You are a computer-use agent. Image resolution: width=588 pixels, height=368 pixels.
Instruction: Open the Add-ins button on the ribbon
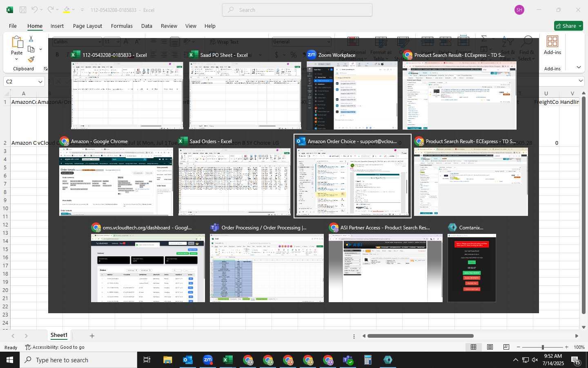coord(552,45)
